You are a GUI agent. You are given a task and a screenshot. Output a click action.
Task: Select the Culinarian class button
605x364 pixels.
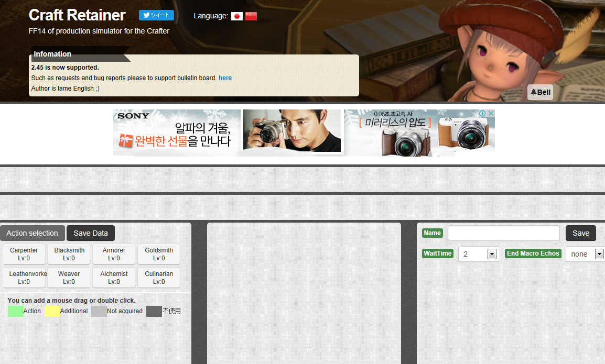[x=159, y=278]
